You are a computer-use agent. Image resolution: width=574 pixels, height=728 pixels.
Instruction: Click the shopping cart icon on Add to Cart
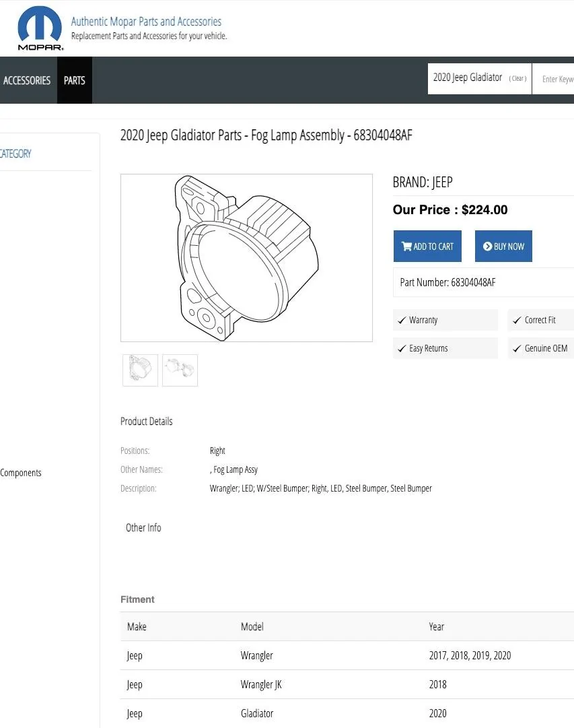(x=406, y=246)
